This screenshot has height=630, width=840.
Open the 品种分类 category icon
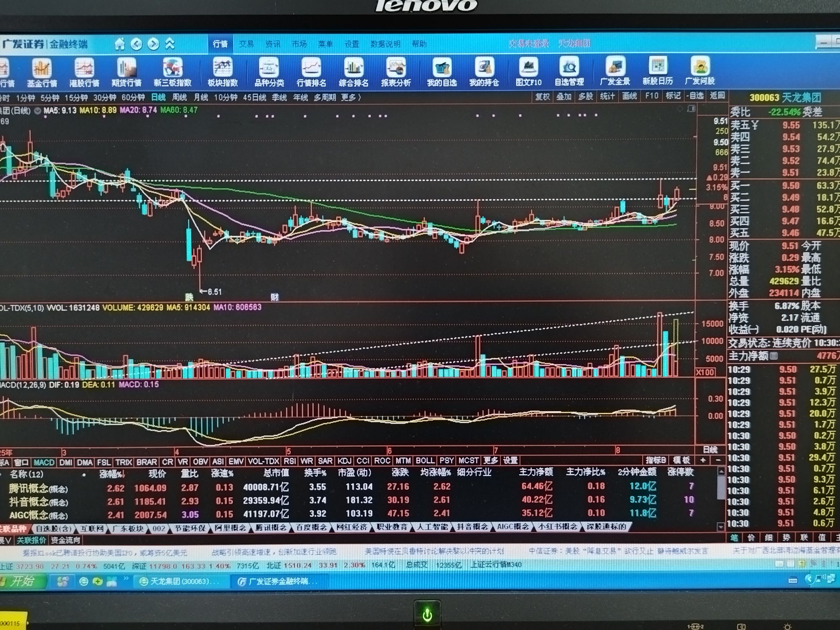[269, 73]
